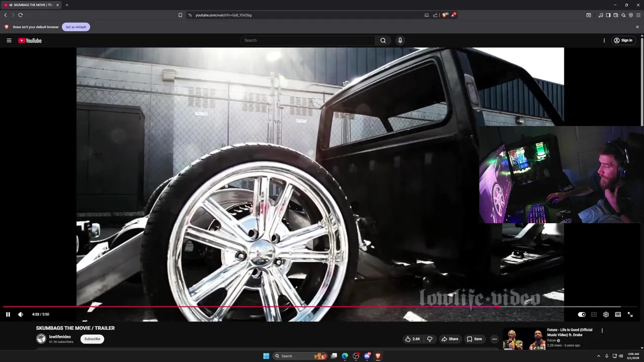Like this video (2.6K)

click(413, 339)
